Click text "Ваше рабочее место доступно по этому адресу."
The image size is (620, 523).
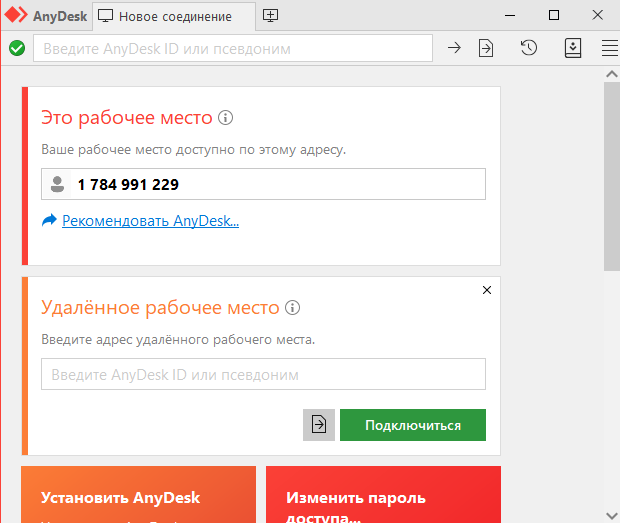coord(193,150)
